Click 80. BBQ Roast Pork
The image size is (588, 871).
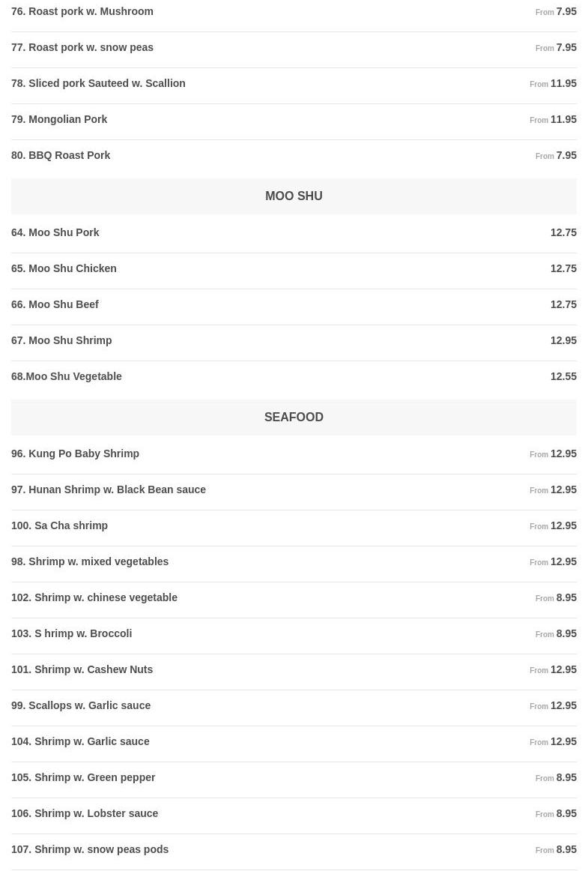61,156
